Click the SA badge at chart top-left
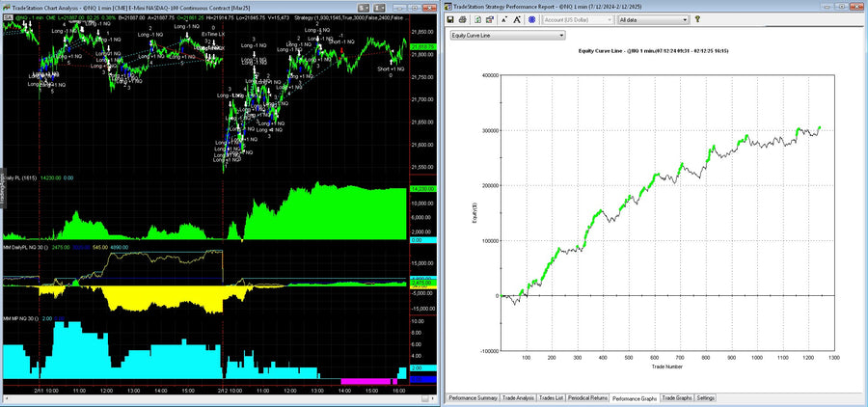868x407 pixels. click(x=8, y=17)
